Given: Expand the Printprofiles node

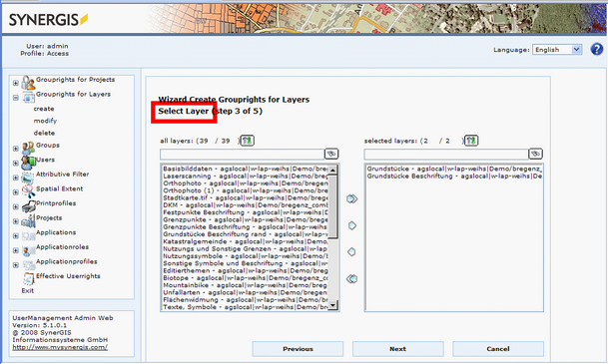Looking at the screenshot, I should pos(16,206).
